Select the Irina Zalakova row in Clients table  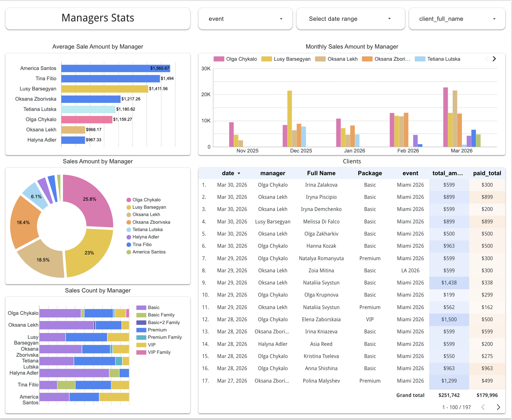click(321, 185)
